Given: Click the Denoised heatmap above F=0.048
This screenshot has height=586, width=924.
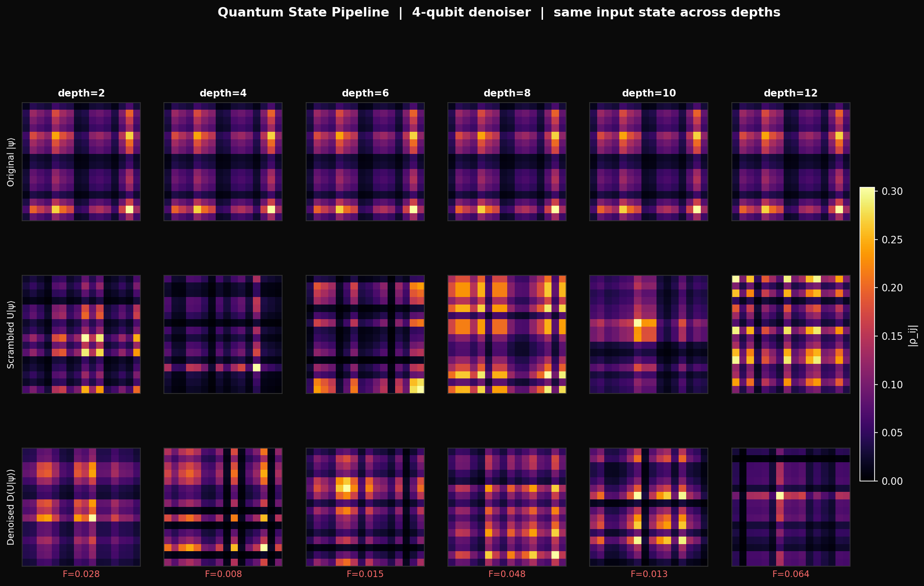Looking at the screenshot, I should [x=507, y=507].
